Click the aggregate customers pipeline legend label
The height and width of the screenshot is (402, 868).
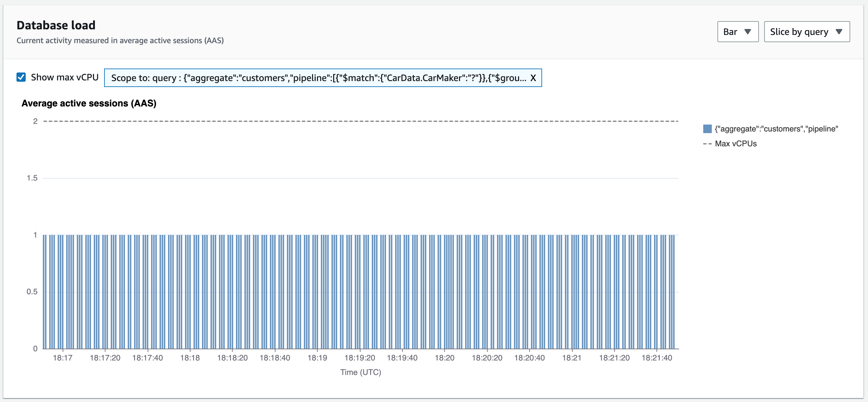(776, 129)
